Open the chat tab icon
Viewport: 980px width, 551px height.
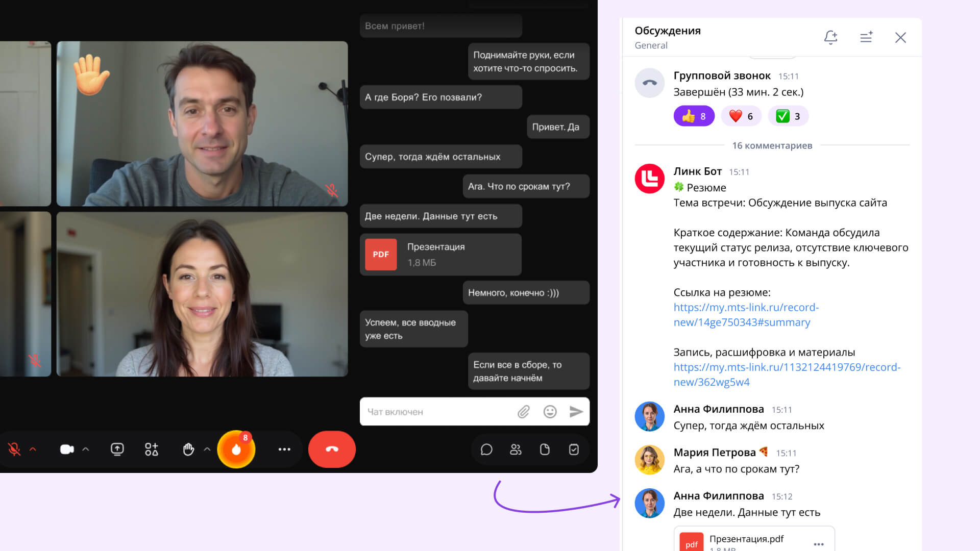[x=486, y=449]
